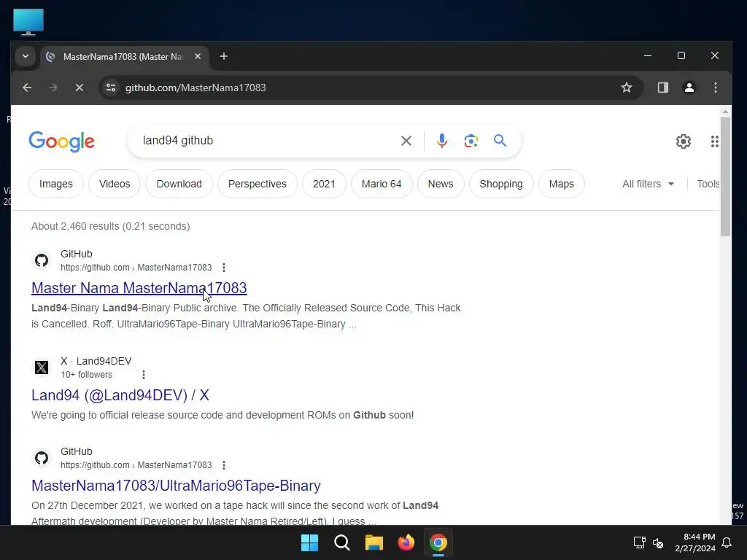Click GitHub favicon of UltraMario96Tape-Binary result
Image resolution: width=747 pixels, height=560 pixels.
(42, 458)
